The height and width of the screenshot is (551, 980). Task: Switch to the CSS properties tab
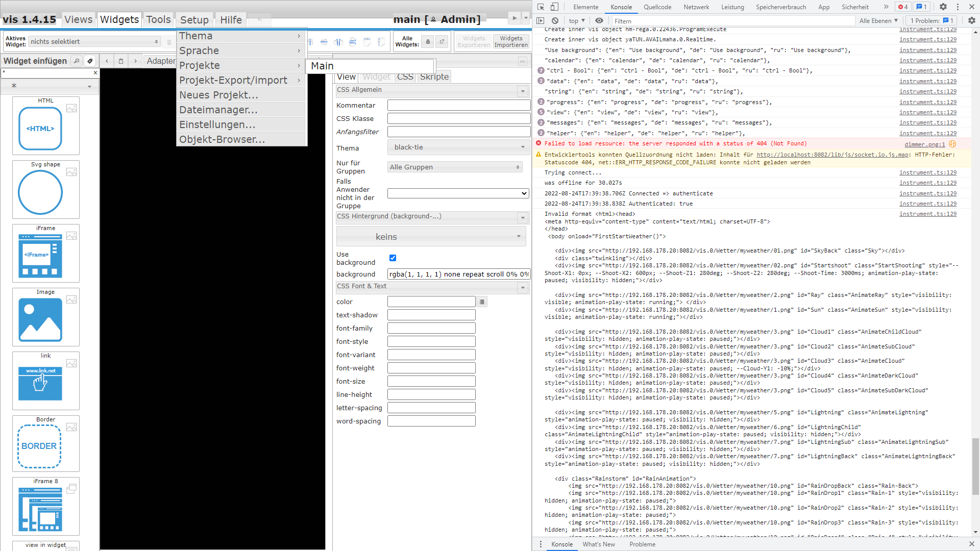pyautogui.click(x=405, y=77)
